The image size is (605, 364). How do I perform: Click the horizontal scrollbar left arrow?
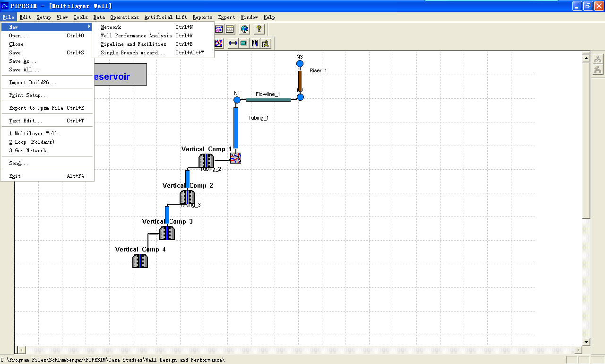click(21, 350)
